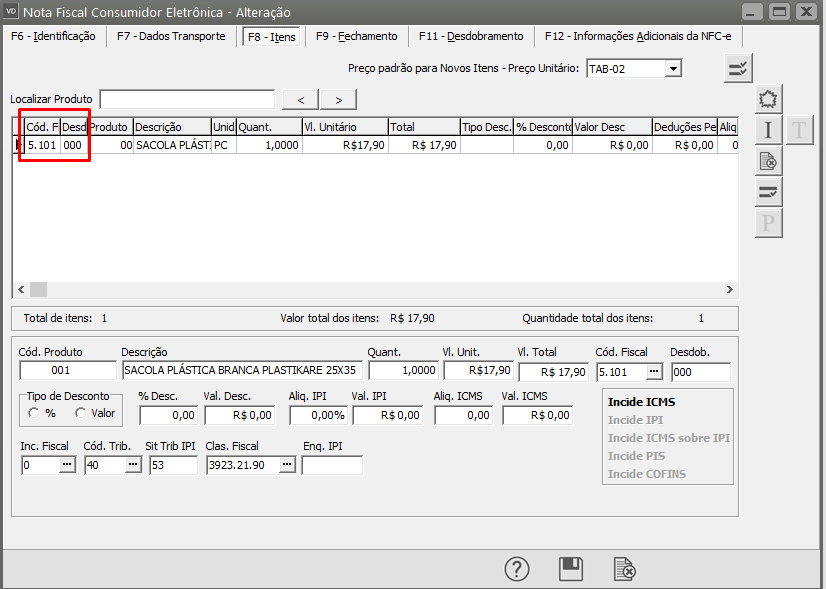The width and height of the screenshot is (826, 589).
Task: Open the Cód. Fiscal lookup button
Action: coord(654,371)
